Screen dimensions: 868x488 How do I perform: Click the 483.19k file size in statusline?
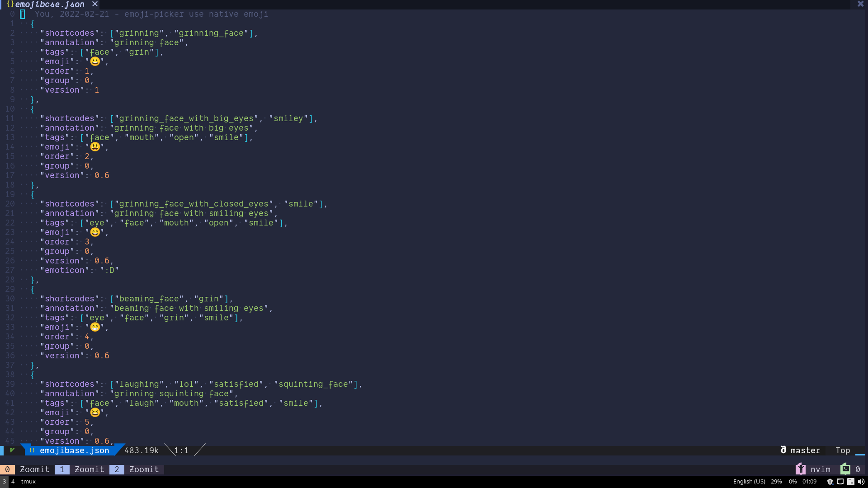pyautogui.click(x=142, y=450)
